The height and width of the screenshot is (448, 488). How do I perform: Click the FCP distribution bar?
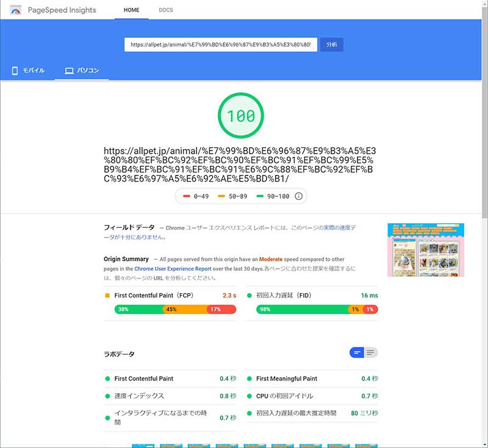click(x=175, y=309)
